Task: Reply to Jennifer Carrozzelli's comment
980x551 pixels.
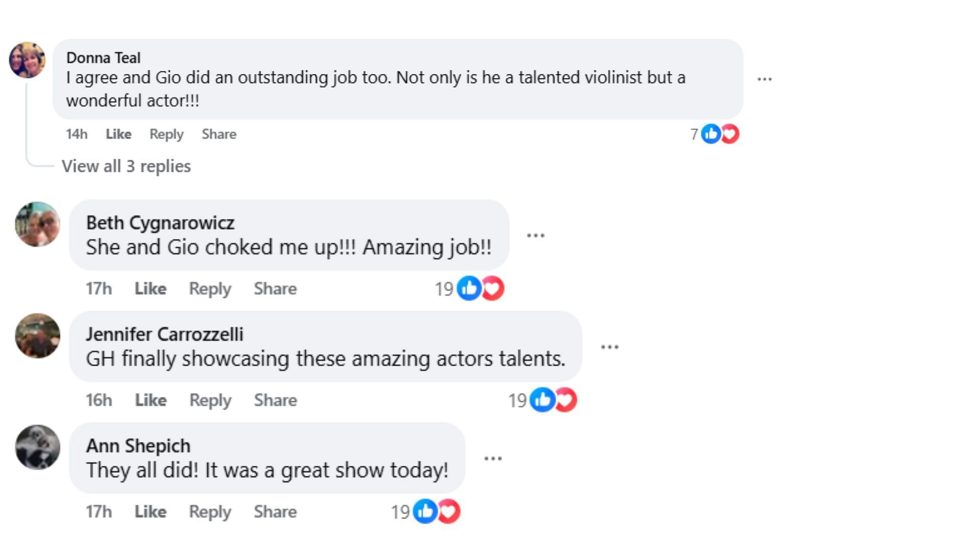Action: click(x=210, y=400)
